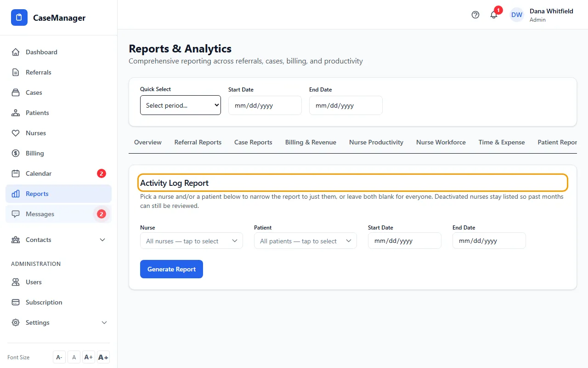588x368 pixels.
Task: Open the Quick Select period dropdown
Action: coord(181,105)
